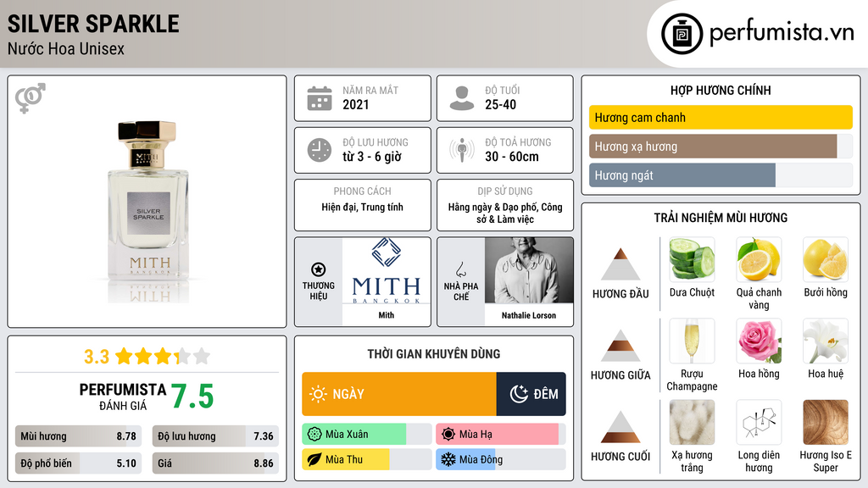The image size is (868, 488).
Task: Click the star rating icons next to 3.3
Action: click(163, 357)
